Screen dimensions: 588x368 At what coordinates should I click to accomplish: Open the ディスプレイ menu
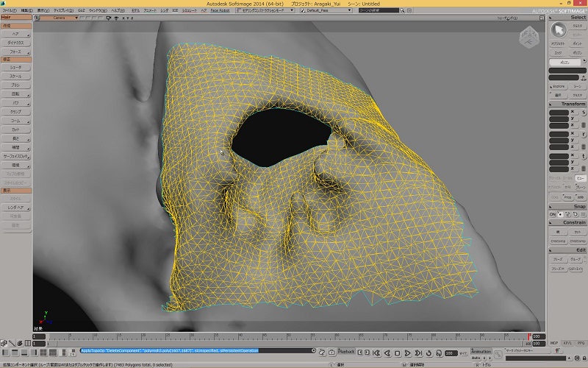point(63,10)
